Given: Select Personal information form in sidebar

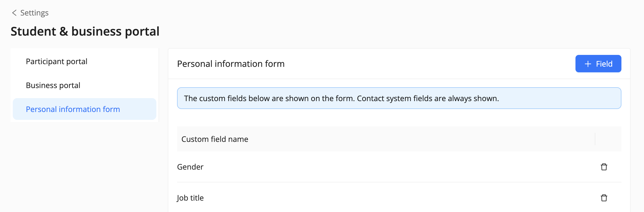Looking at the screenshot, I should click(73, 109).
